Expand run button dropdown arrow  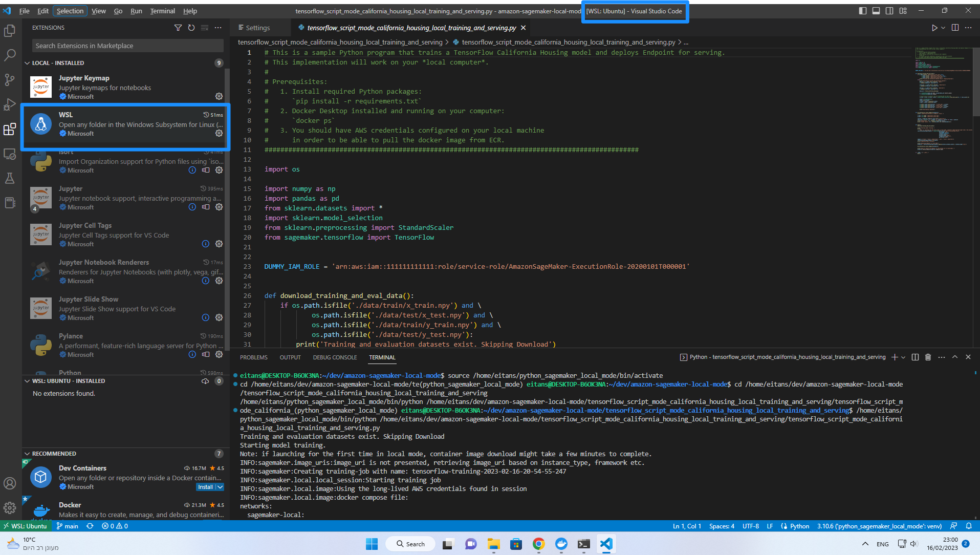943,28
